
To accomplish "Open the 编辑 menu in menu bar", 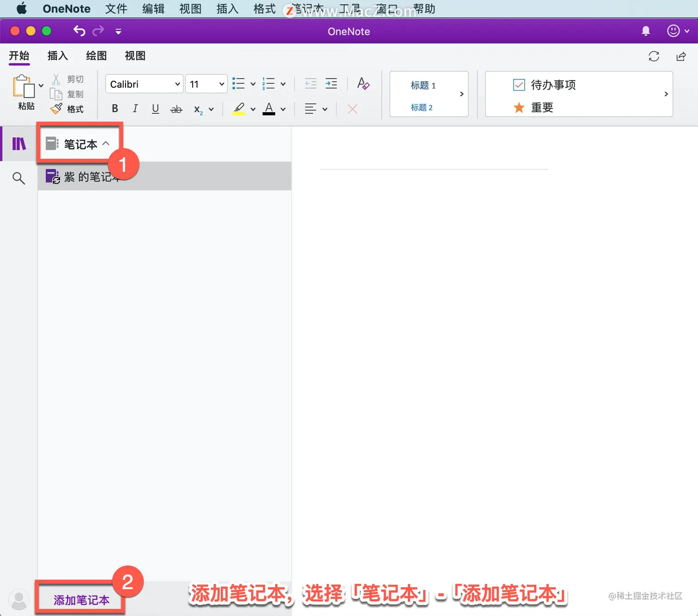I will (153, 9).
